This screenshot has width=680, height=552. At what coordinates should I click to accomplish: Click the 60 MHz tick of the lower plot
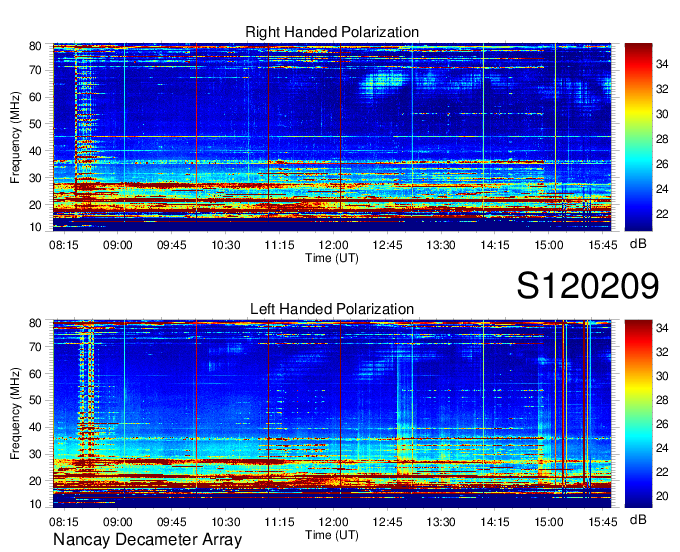click(x=35, y=374)
